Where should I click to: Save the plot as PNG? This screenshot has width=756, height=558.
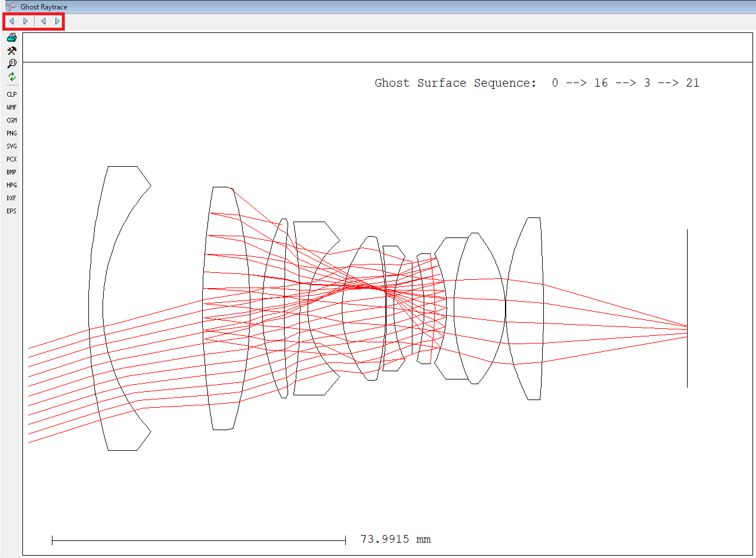[x=12, y=133]
